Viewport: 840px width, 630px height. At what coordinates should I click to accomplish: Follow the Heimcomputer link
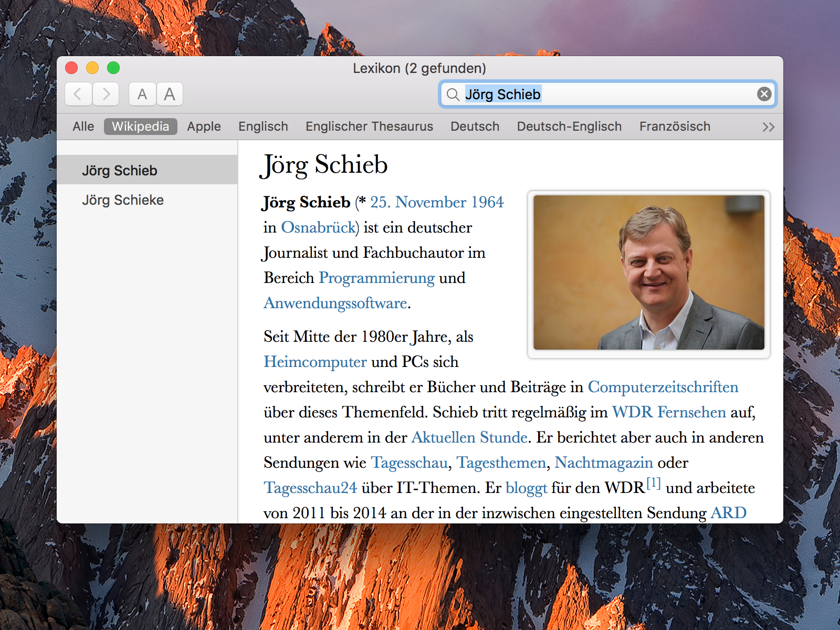(x=315, y=362)
